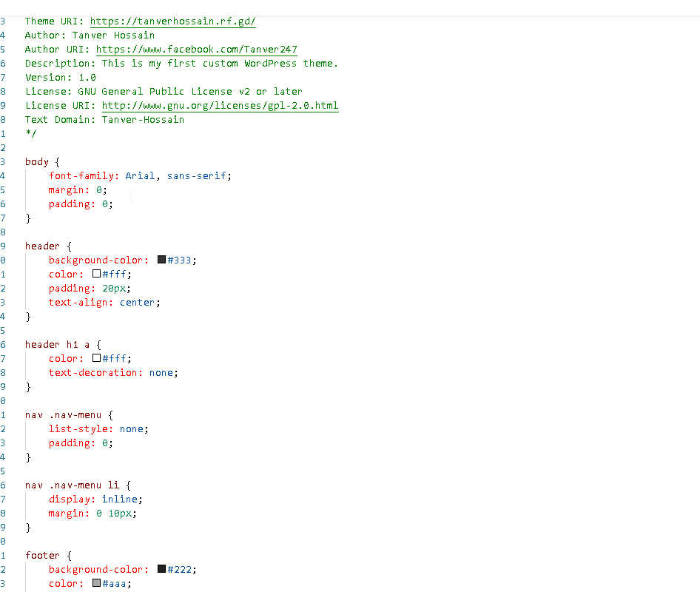Click the Version: 1.0 comment line

(60, 78)
